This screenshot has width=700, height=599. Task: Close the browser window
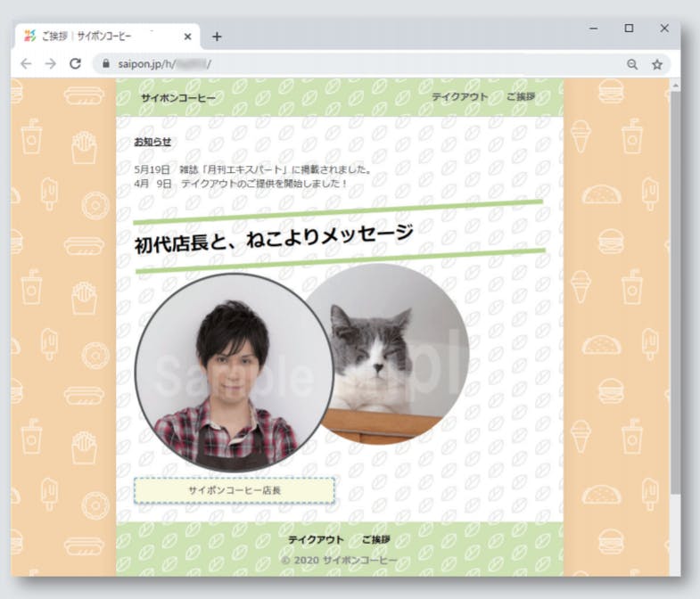click(x=664, y=29)
